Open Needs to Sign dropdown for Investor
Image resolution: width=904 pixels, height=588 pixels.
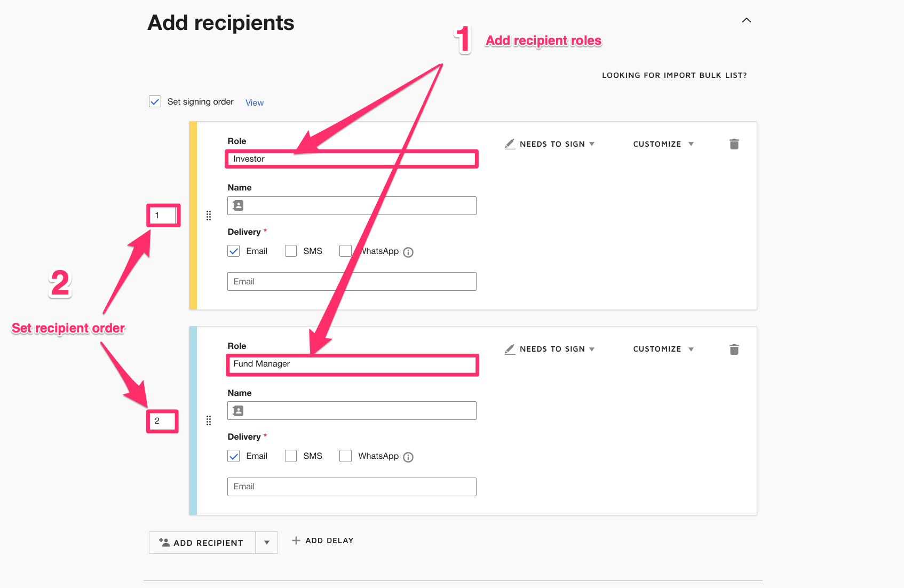tap(550, 144)
